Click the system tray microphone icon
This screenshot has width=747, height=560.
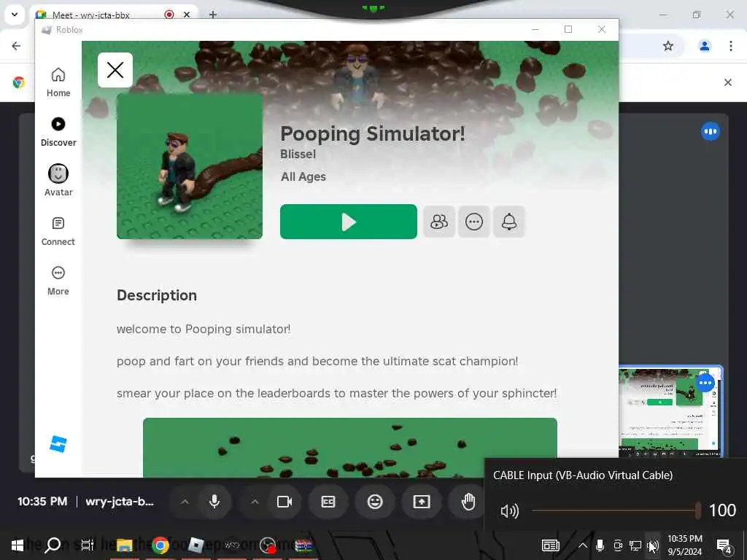(600, 545)
